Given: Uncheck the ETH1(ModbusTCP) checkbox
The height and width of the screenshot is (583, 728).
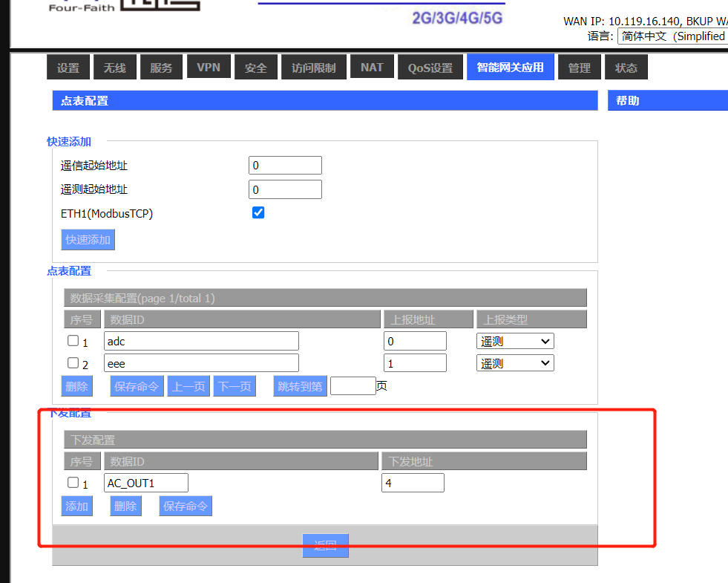Looking at the screenshot, I should coord(258,213).
